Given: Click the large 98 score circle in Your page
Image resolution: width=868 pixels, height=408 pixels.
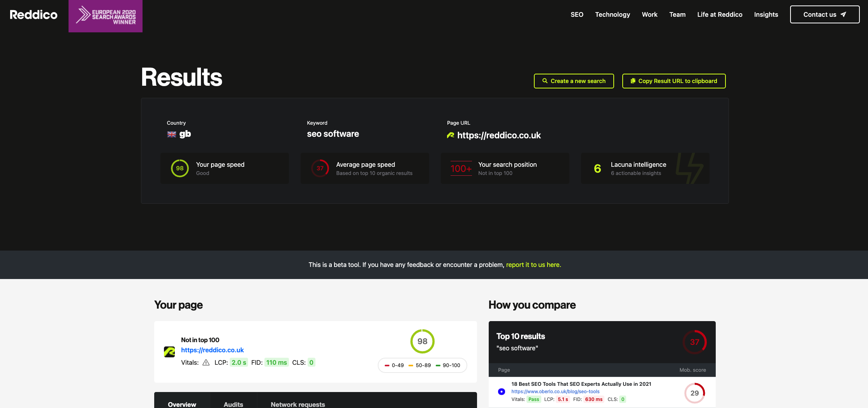Looking at the screenshot, I should pos(423,341).
